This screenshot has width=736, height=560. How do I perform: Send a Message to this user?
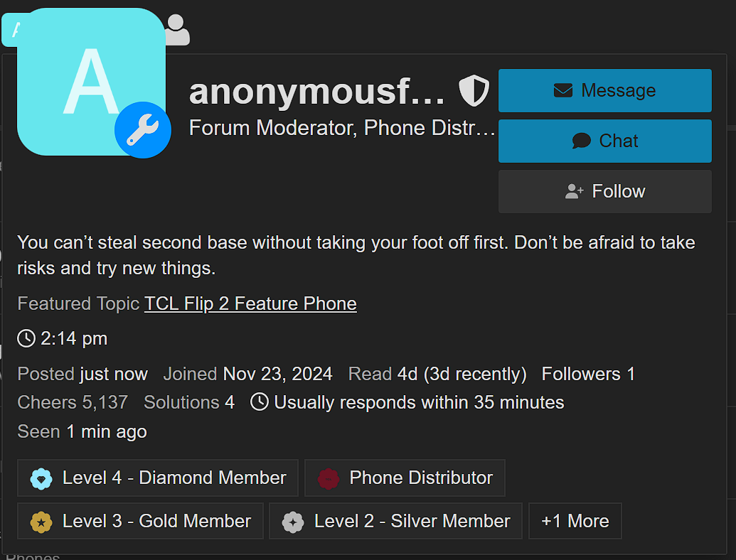click(x=605, y=90)
